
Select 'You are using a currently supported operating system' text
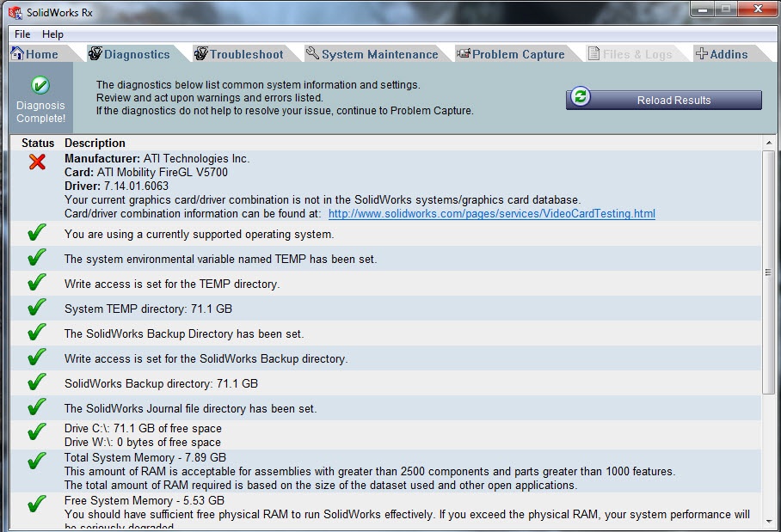(x=200, y=234)
